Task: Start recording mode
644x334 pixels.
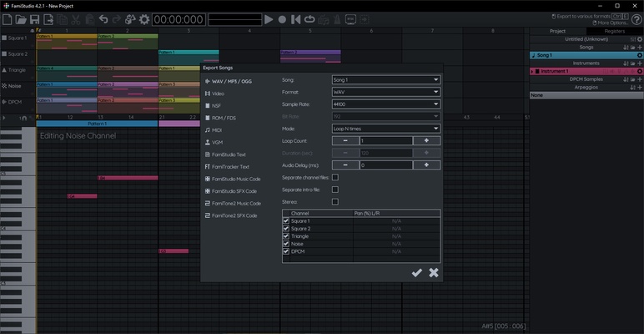Action: coord(282,19)
